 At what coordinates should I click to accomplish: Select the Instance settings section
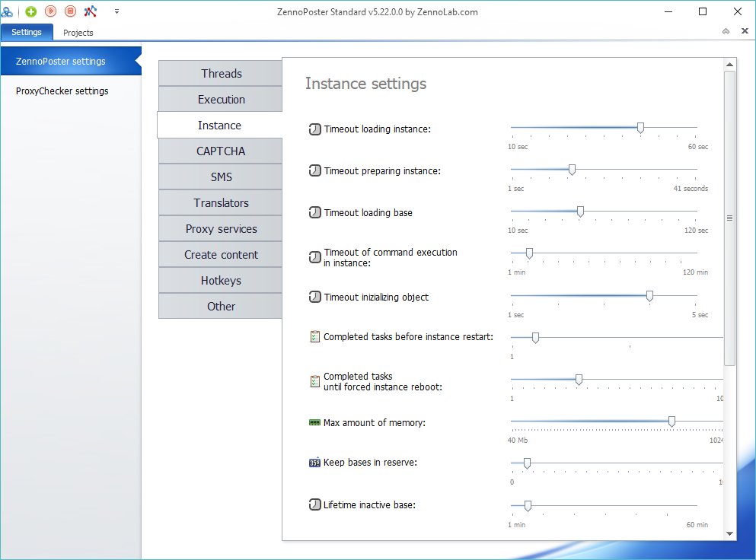click(220, 126)
